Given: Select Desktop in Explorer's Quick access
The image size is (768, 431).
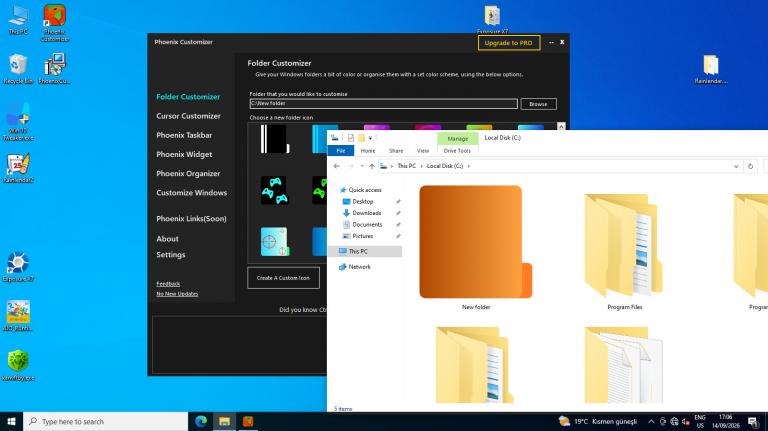Looking at the screenshot, I should (362, 201).
